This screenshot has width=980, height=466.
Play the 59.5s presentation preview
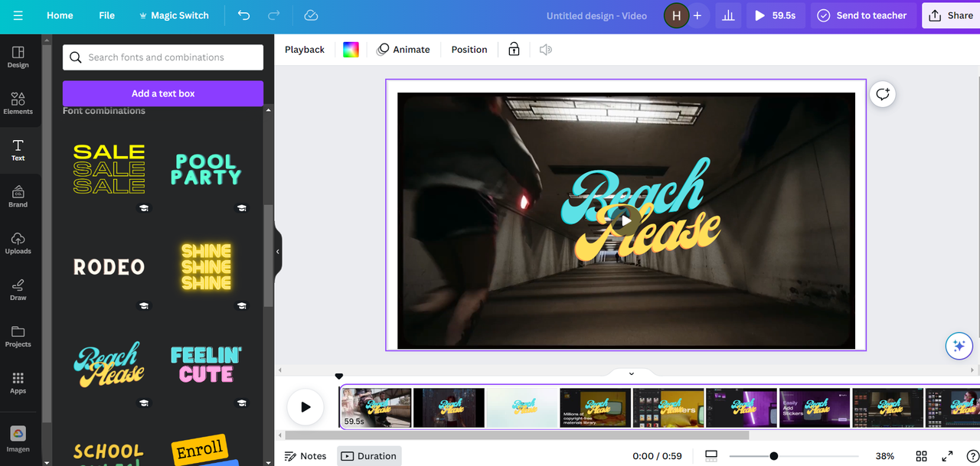click(x=775, y=15)
